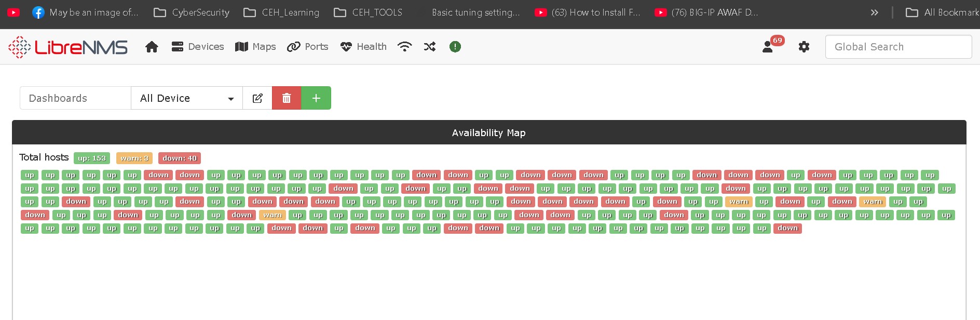Open the green alerts exclamation icon

455,47
